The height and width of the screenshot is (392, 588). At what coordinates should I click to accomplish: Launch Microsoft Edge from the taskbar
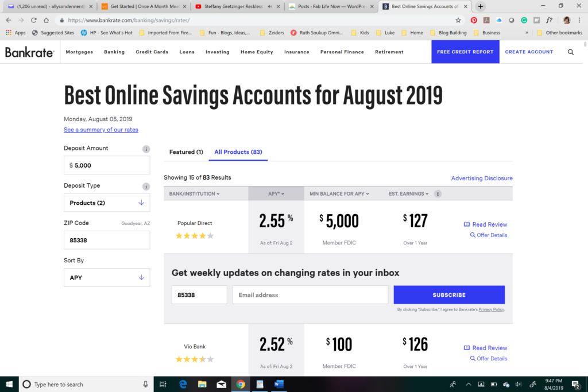183,384
